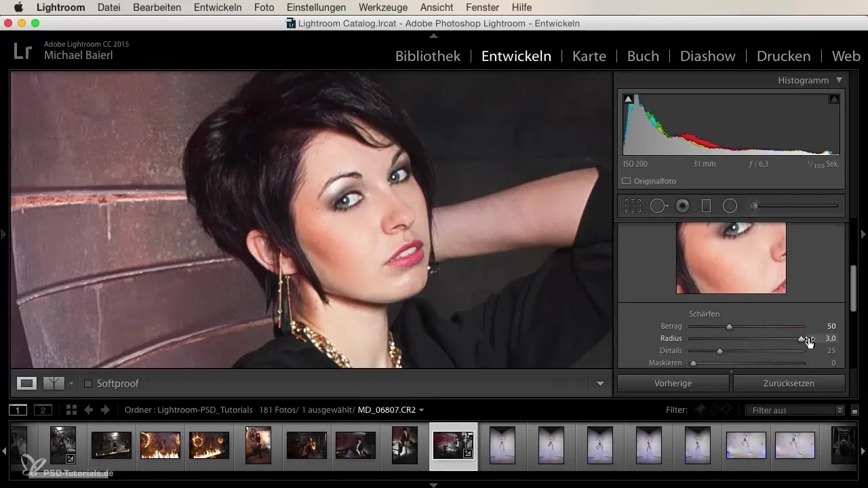Open Before/After view options arrow
This screenshot has width=868, height=488.
[x=71, y=384]
